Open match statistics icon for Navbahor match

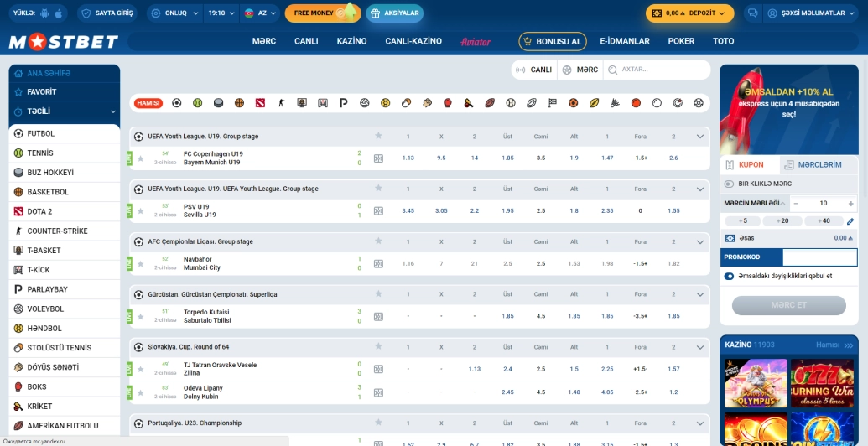pyautogui.click(x=378, y=264)
